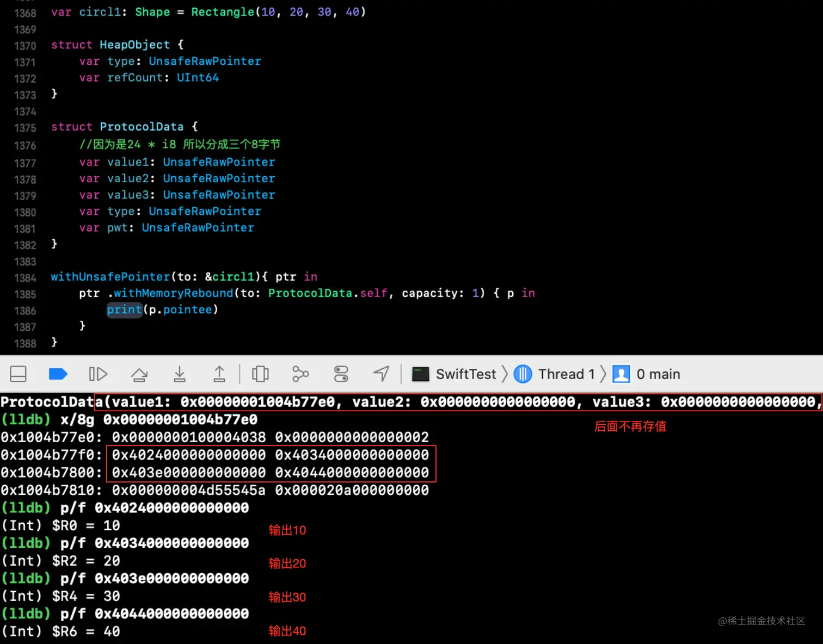Continue program execution

point(98,374)
